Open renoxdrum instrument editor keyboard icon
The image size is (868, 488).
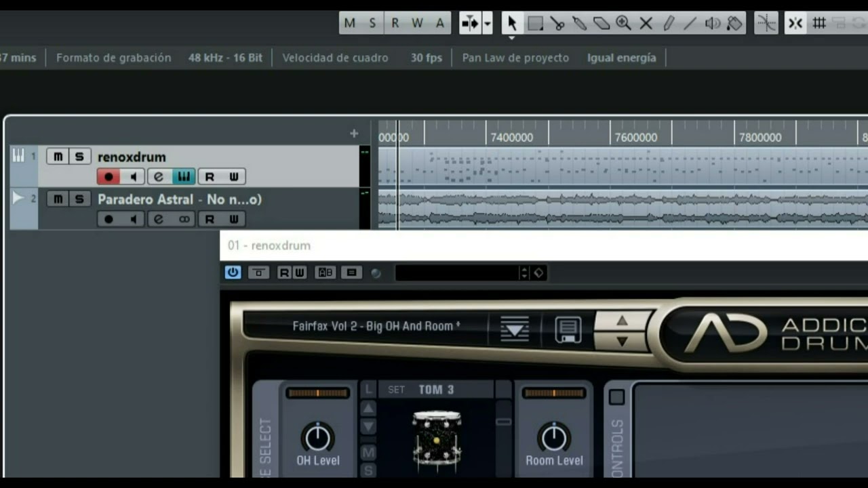184,177
